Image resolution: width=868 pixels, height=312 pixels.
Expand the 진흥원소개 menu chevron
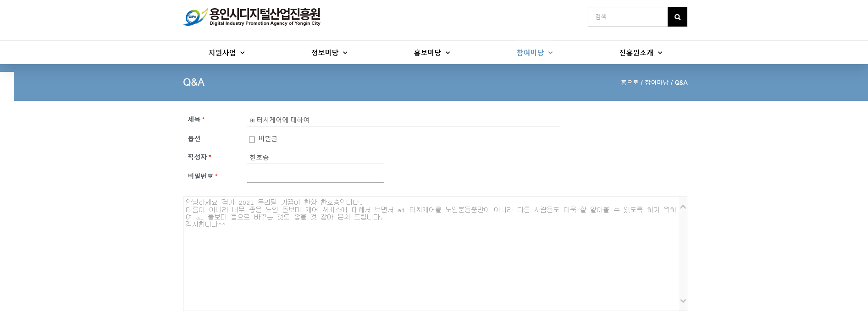click(660, 53)
